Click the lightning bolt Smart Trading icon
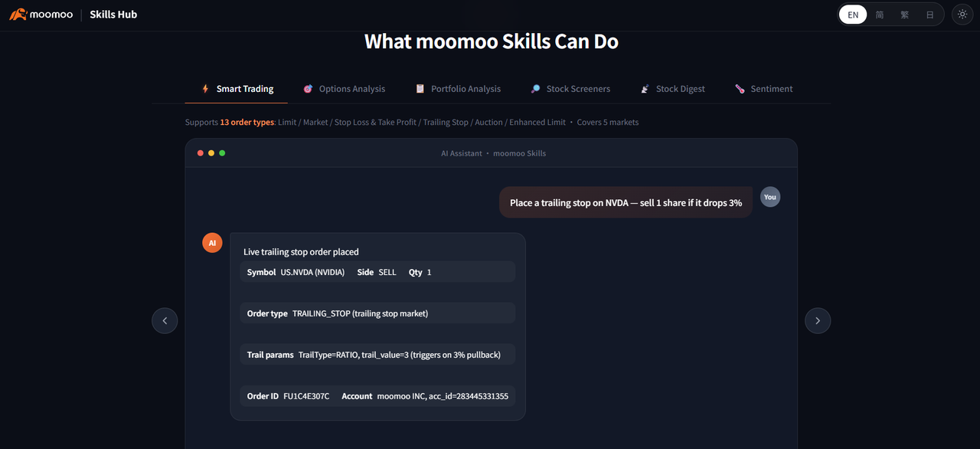Viewport: 980px width, 449px height. click(x=205, y=89)
